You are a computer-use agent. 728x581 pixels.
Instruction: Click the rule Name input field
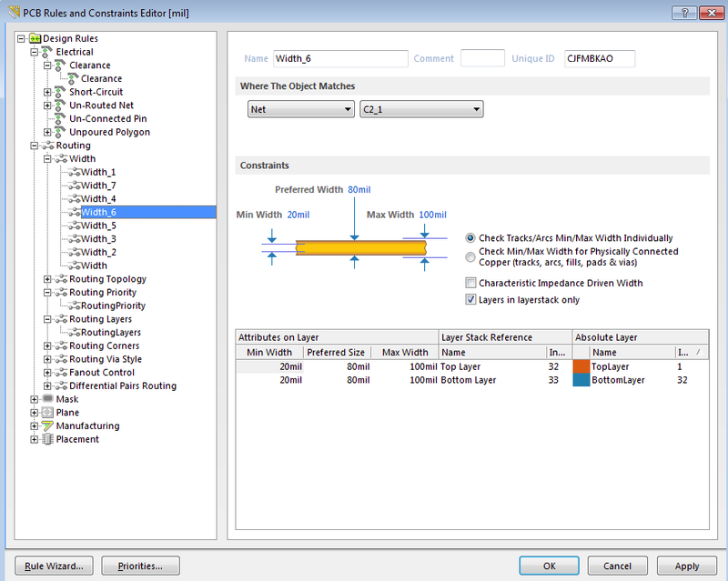339,59
